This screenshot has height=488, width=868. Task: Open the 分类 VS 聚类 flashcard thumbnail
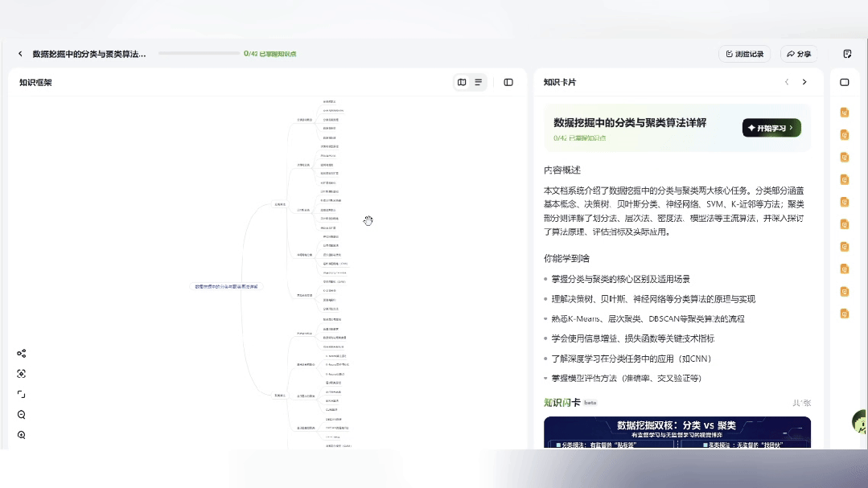click(x=677, y=434)
